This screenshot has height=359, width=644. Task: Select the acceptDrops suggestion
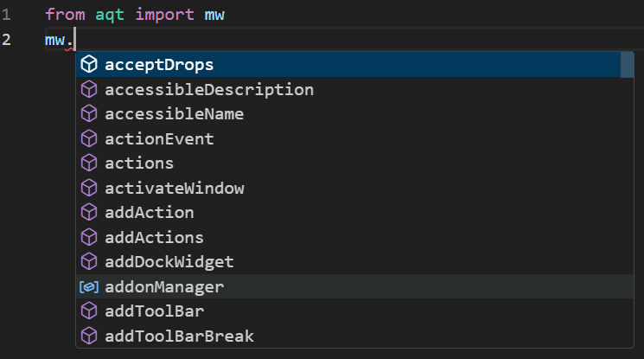(x=348, y=65)
